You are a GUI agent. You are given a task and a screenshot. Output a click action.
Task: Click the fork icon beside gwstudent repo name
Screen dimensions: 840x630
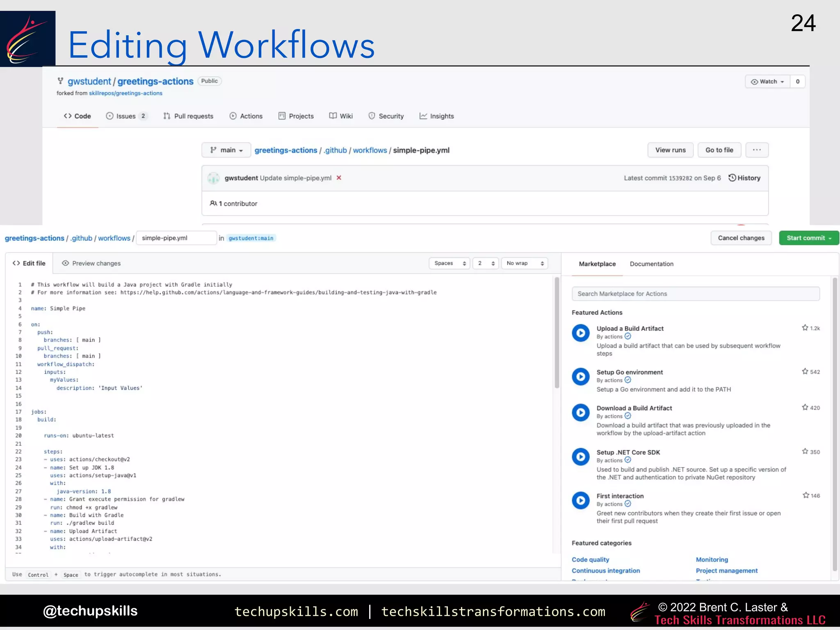coord(60,81)
